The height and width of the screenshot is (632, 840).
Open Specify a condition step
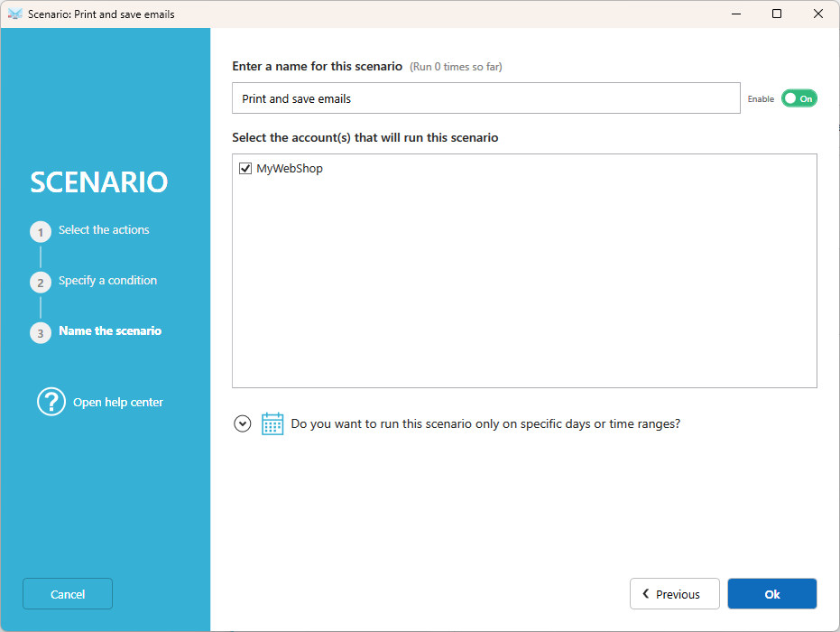pyautogui.click(x=107, y=281)
